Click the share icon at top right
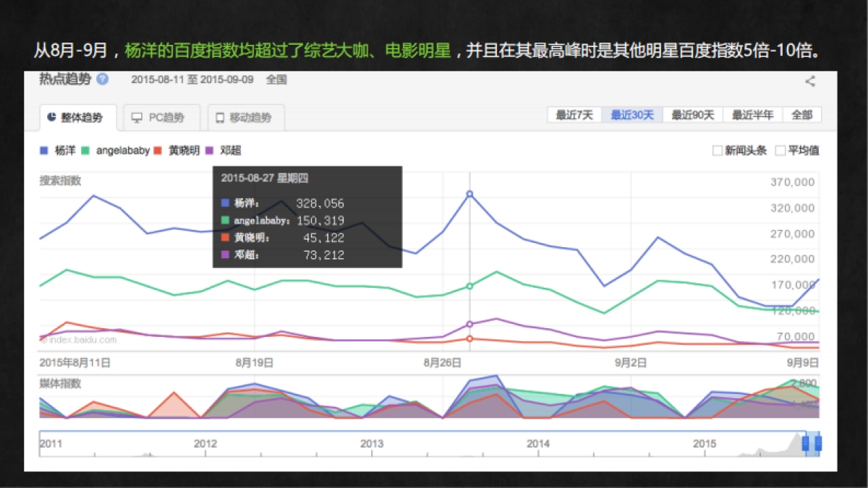 (811, 82)
